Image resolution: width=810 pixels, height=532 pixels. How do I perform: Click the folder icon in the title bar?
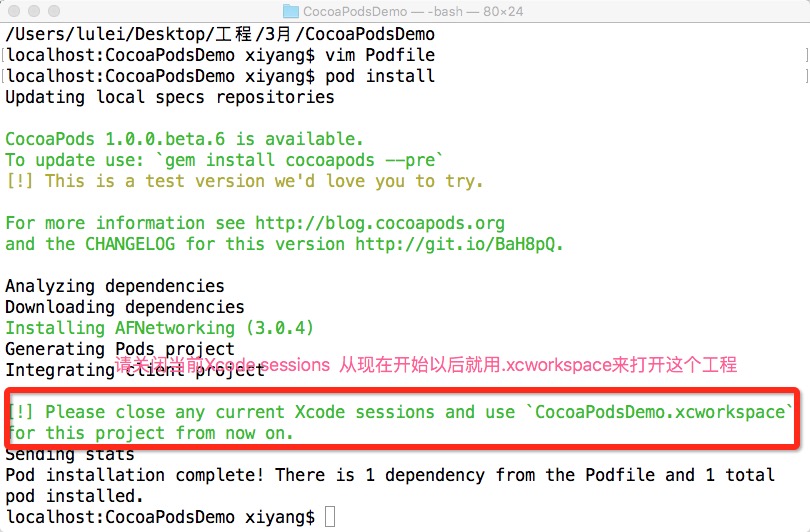[x=291, y=11]
